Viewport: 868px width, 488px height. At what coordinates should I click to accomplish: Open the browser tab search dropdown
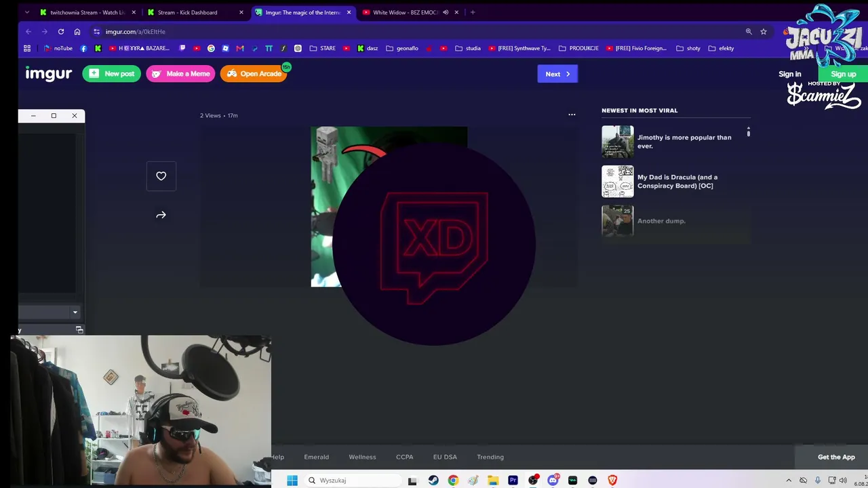click(x=27, y=12)
